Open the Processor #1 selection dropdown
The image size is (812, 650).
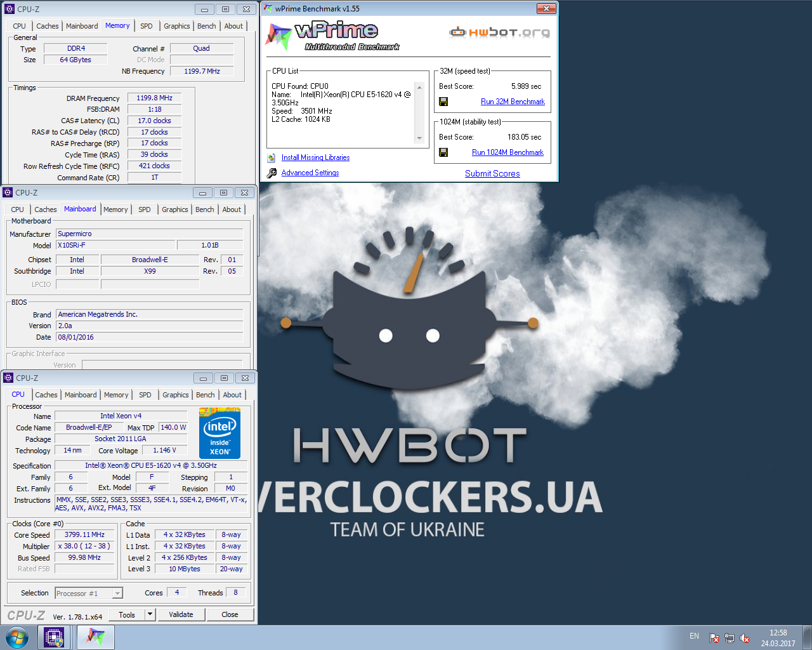click(117, 594)
